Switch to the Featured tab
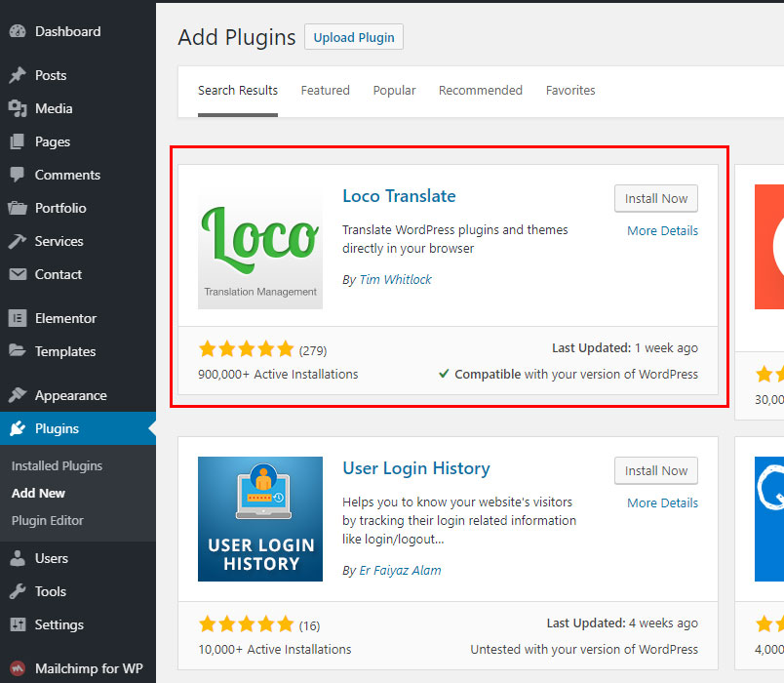Viewport: 784px width, 683px height. [325, 90]
